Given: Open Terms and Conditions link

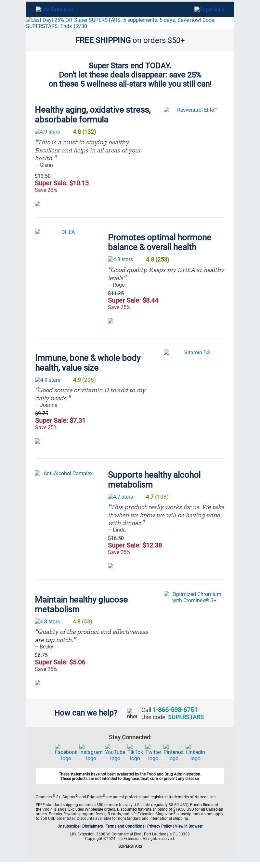Looking at the screenshot, I should click(125, 826).
